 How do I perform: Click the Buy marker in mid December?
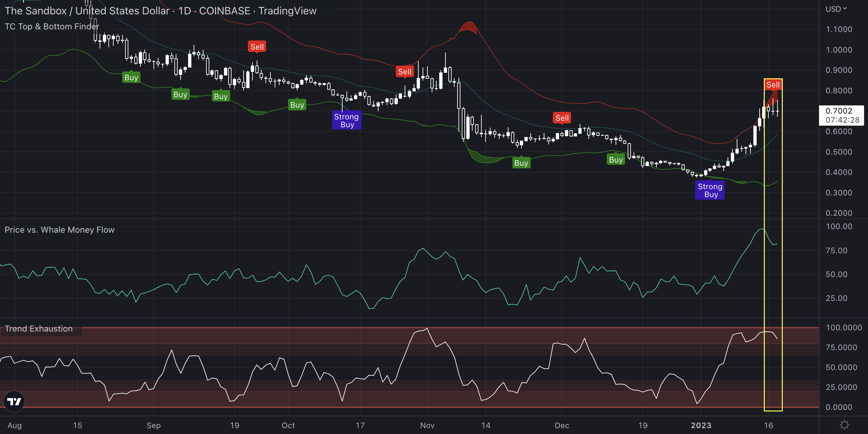click(x=616, y=160)
